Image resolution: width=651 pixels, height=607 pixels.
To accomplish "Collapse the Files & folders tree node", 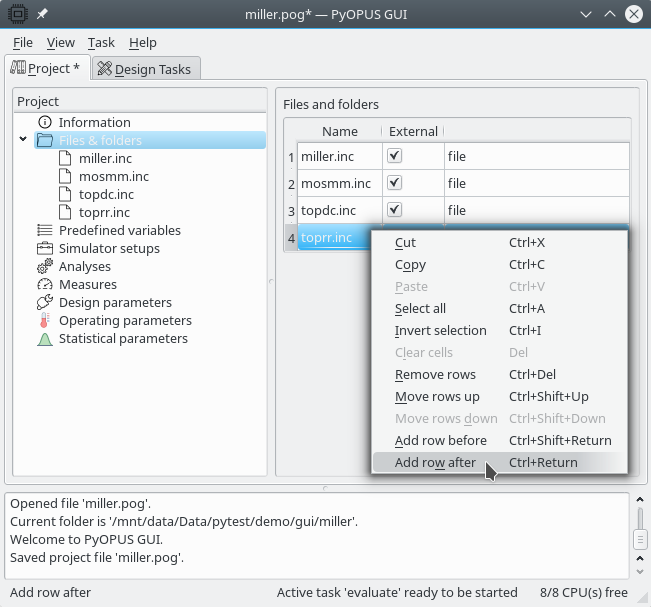I will click(x=23, y=140).
